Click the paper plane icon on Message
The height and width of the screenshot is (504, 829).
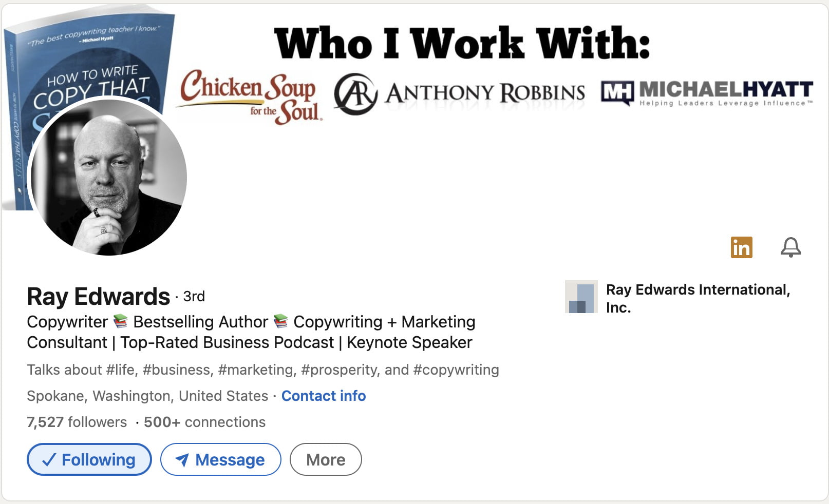[182, 460]
